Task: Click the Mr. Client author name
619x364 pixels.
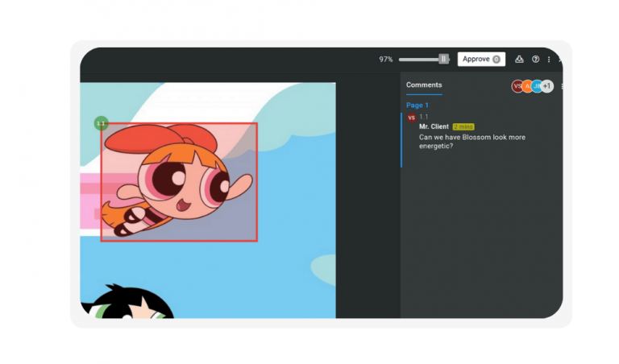Action: click(434, 126)
